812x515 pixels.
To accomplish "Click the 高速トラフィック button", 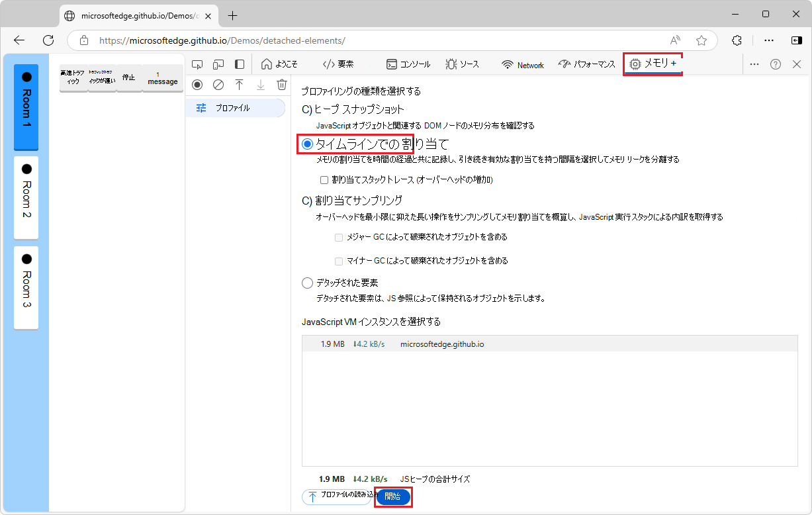I will tap(73, 78).
